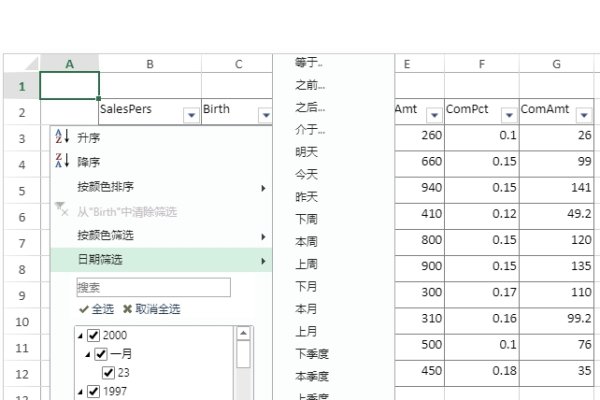Collapse the 2000 tree node triangle
Image resolution: width=600 pixels, height=400 pixels.
(80, 336)
